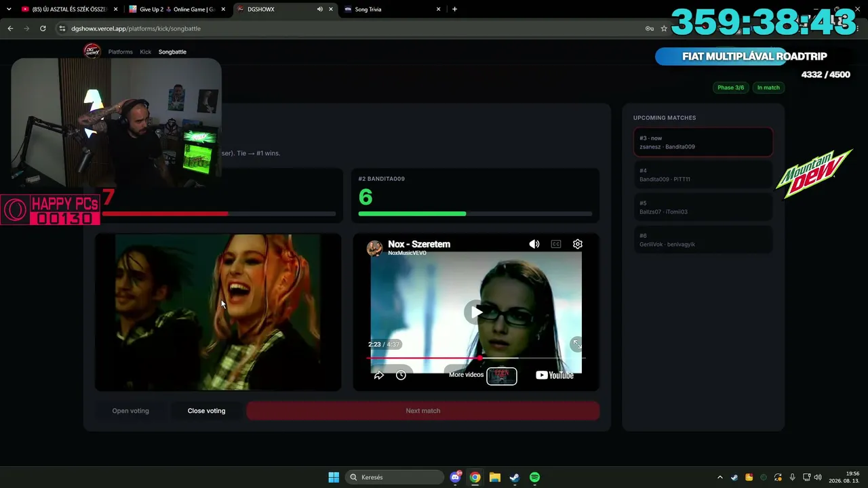868x488 pixels.
Task: Click the More videos thumbnail
Action: (x=502, y=375)
